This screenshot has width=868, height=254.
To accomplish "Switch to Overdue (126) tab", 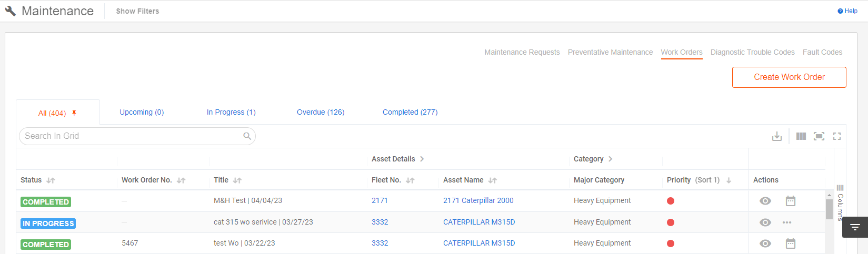I will point(321,112).
